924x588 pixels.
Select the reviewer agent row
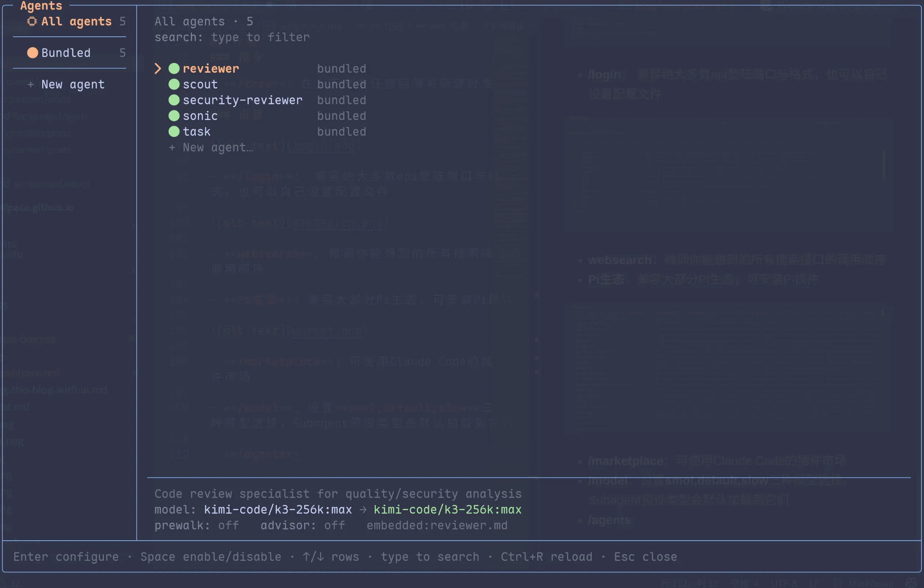tap(260, 69)
